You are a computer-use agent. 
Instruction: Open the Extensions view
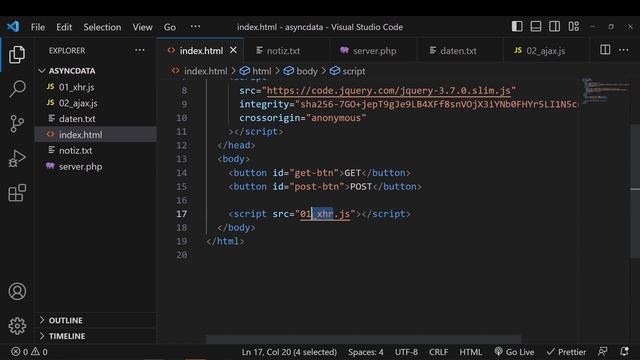17,193
